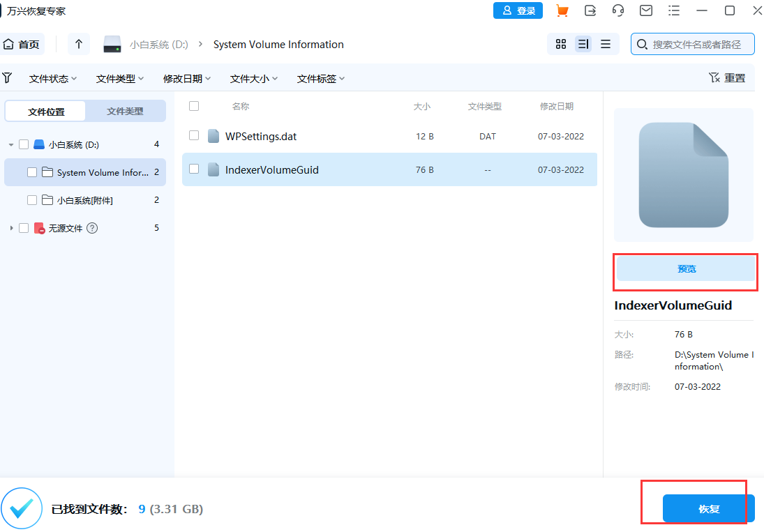Toggle select-all checkbox in header
764x532 pixels.
pyautogui.click(x=194, y=106)
